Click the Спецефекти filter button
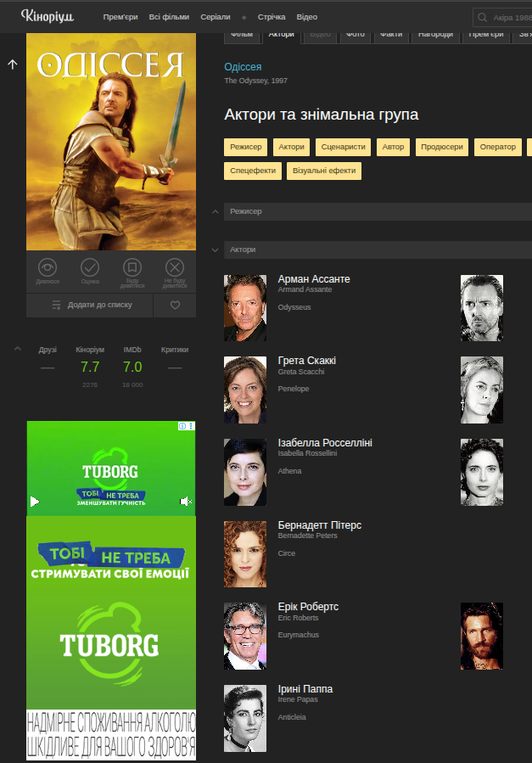532x763 pixels. pos(253,171)
